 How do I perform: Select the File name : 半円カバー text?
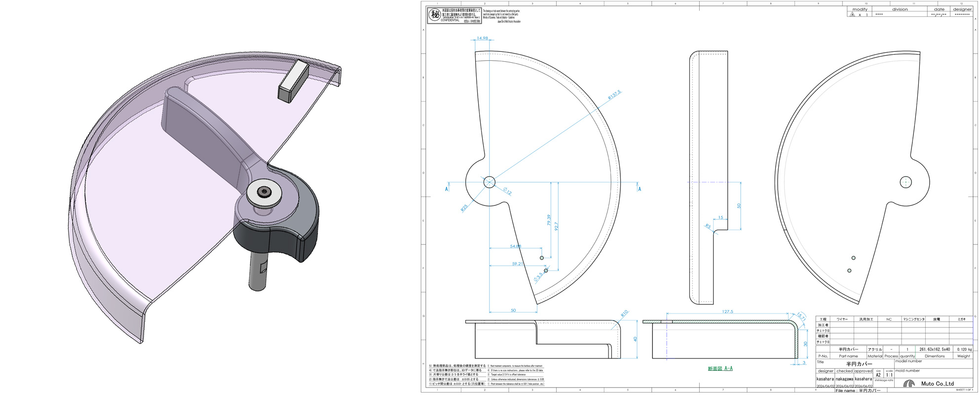858,391
